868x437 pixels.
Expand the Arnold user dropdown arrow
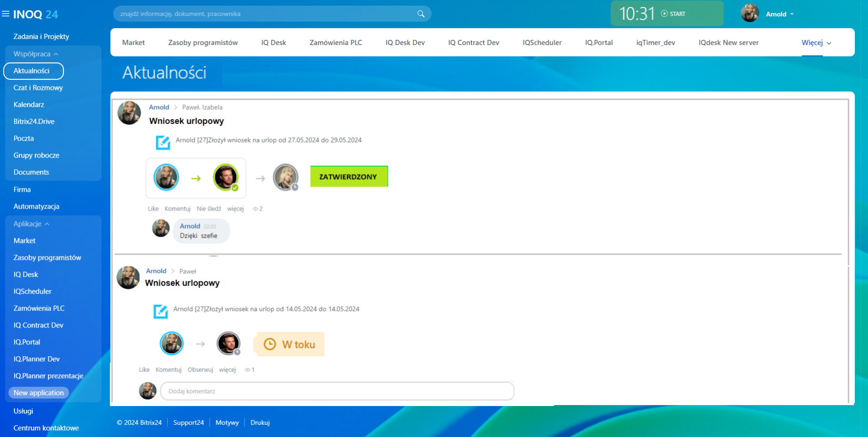(792, 14)
